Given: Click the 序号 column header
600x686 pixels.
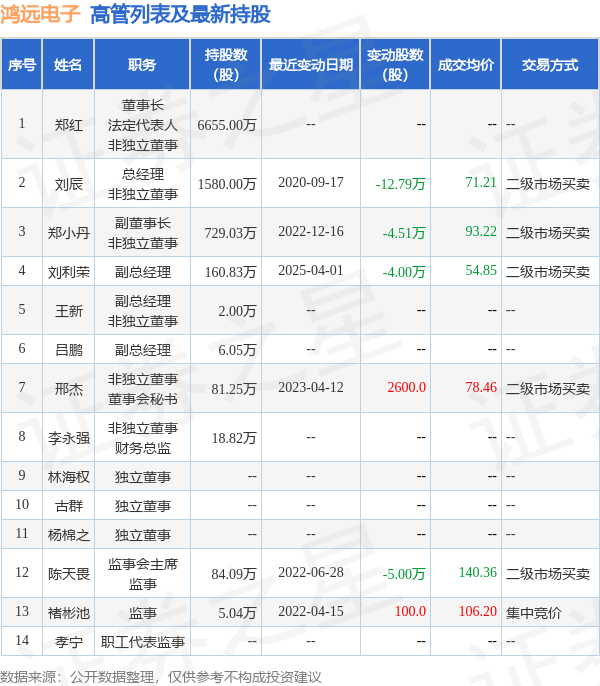Looking at the screenshot, I should point(22,65).
